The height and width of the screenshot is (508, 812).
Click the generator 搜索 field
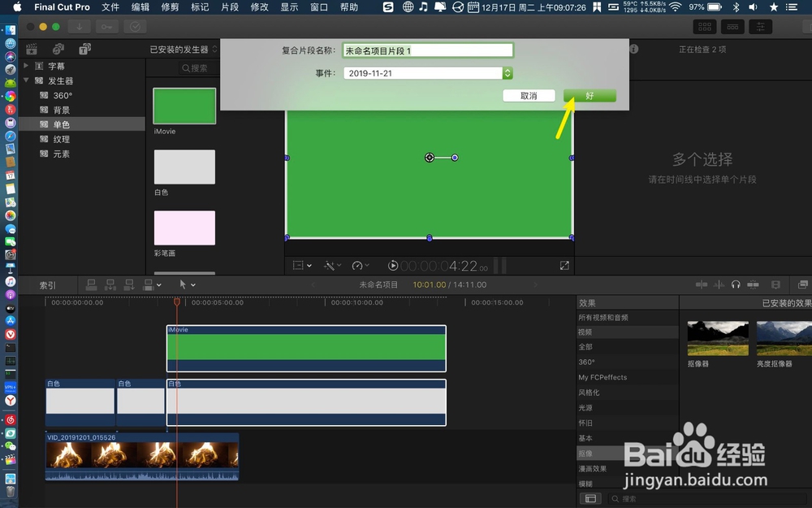(x=200, y=68)
